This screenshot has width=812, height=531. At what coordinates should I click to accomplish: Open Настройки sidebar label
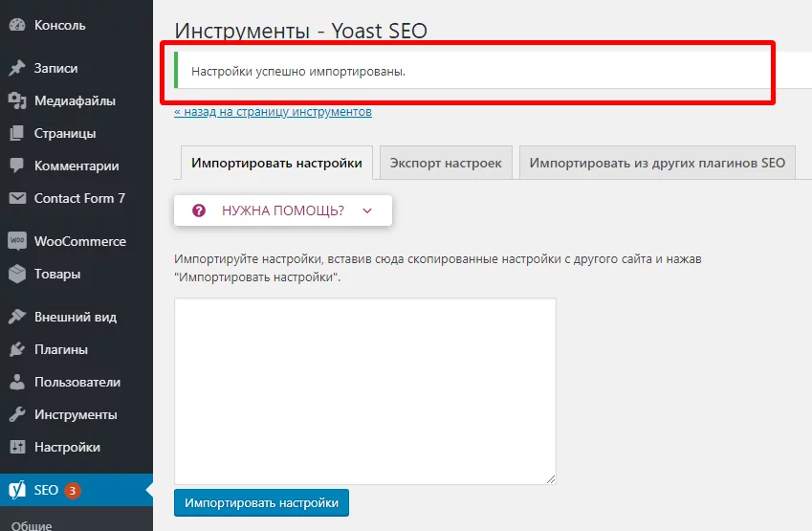(67, 447)
